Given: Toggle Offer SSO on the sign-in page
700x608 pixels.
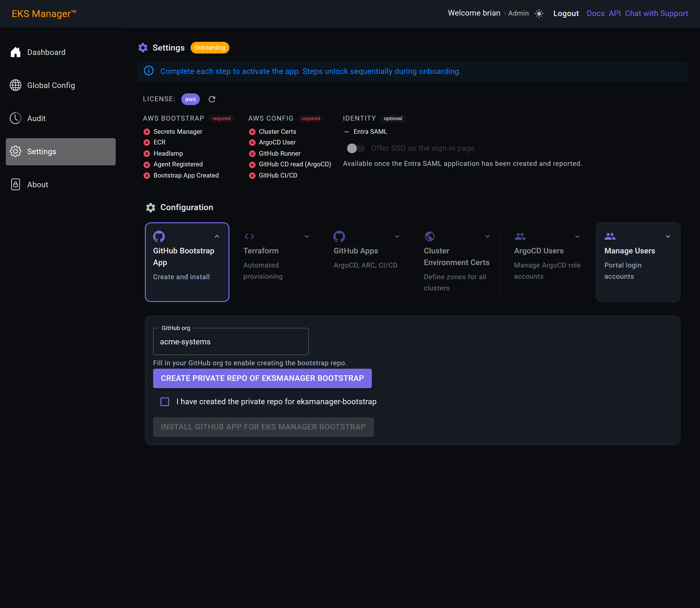Looking at the screenshot, I should coord(356,148).
